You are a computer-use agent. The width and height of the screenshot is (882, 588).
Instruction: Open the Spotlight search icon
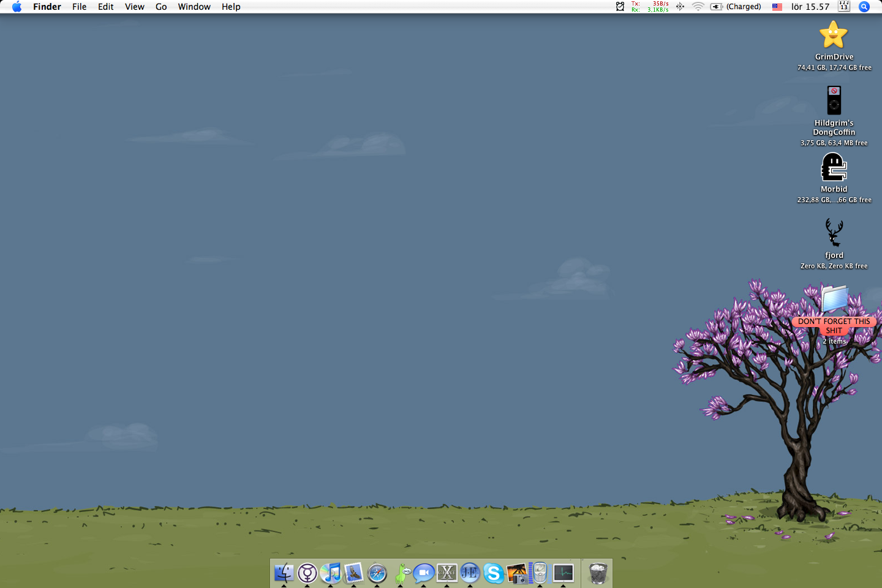click(x=864, y=7)
